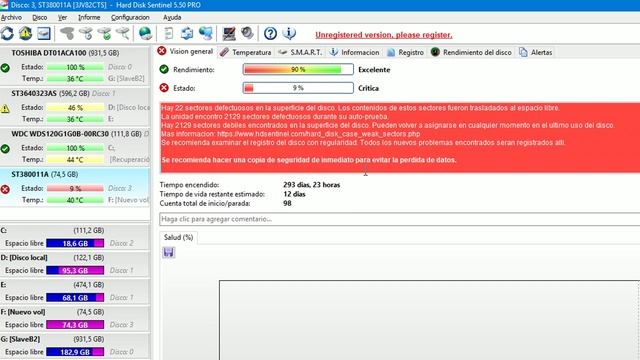
Task: Click the report document toolbar icon
Action: [x=169, y=33]
